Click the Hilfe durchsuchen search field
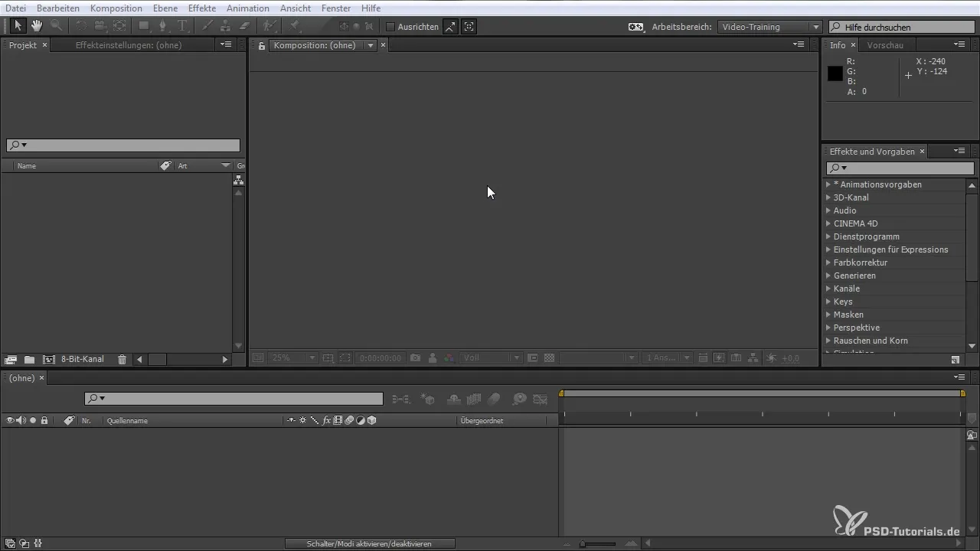 (x=903, y=27)
